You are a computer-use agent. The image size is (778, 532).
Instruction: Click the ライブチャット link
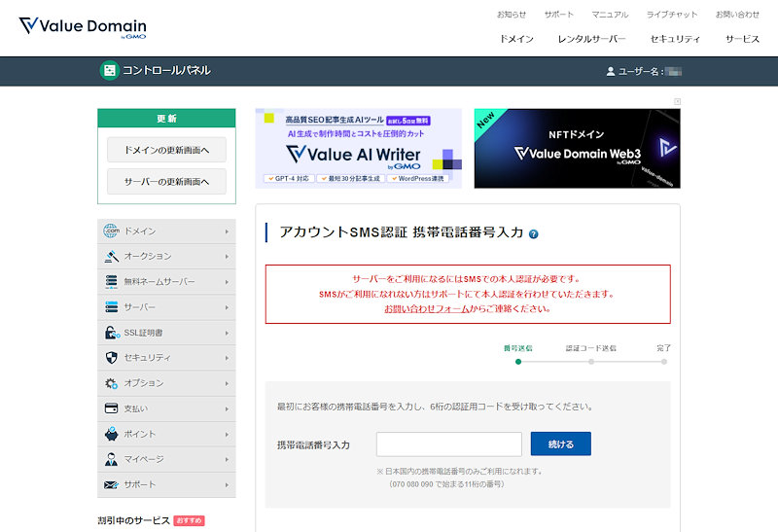pos(672,15)
